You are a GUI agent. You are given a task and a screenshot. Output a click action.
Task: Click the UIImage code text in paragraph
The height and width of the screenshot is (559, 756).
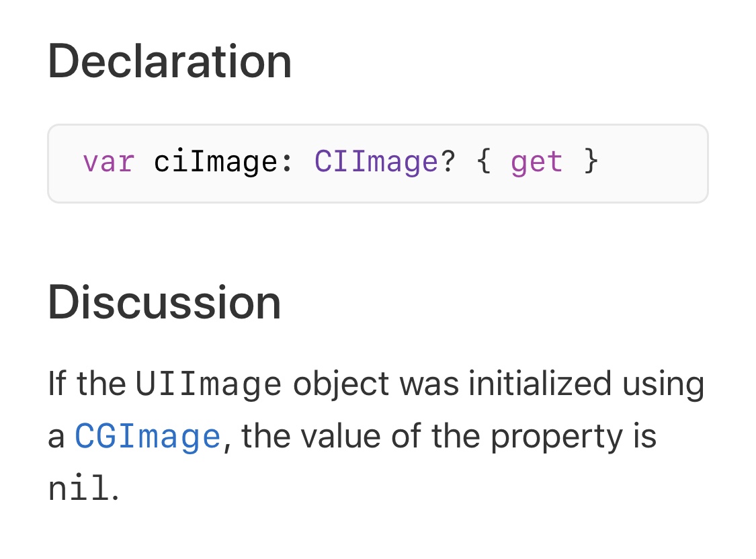(x=208, y=384)
